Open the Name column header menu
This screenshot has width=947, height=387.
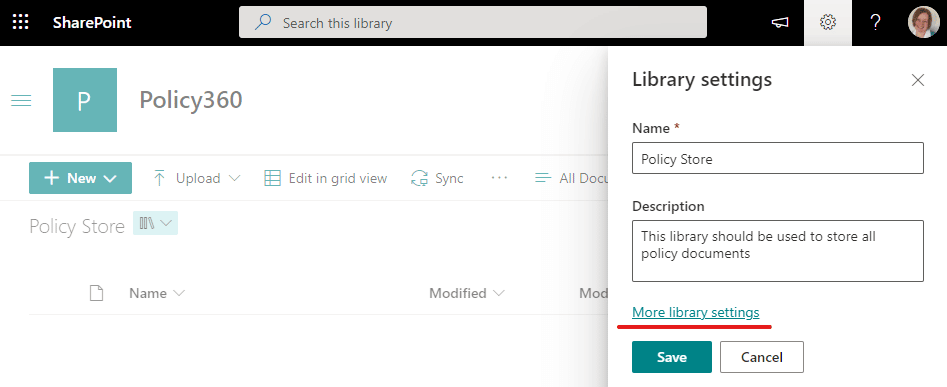[157, 293]
